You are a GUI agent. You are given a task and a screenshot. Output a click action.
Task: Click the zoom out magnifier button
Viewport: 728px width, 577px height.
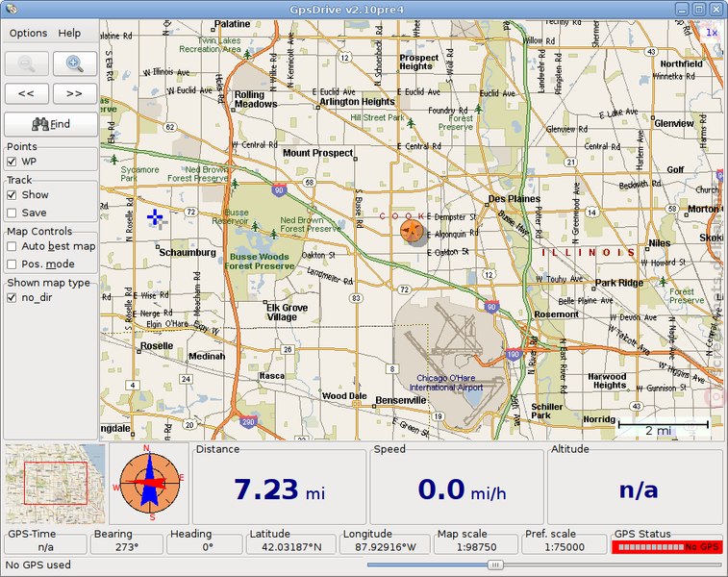27,63
